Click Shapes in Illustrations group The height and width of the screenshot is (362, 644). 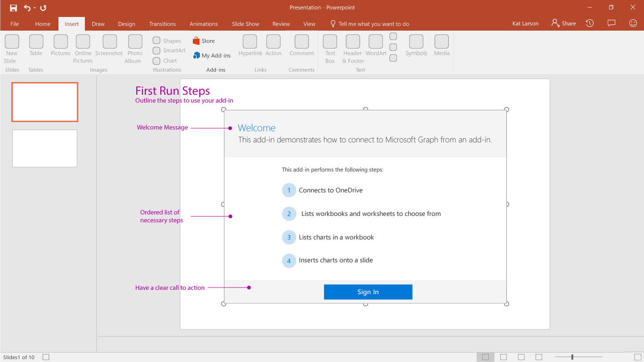[x=167, y=41]
